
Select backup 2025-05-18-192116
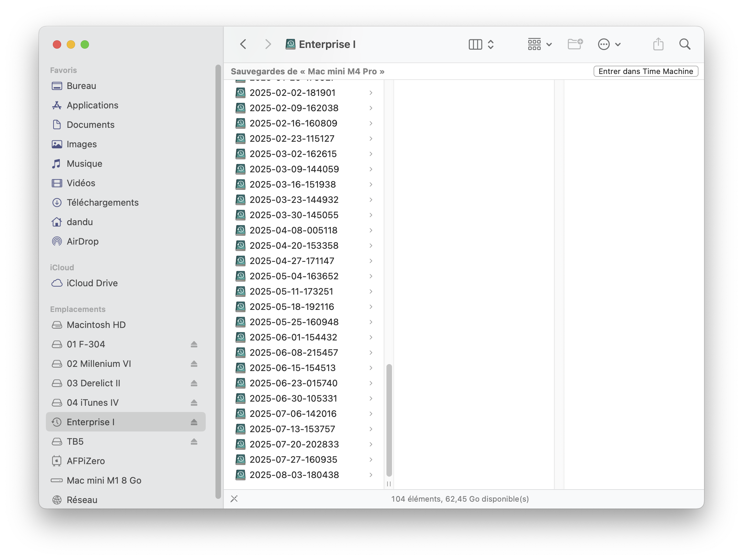click(x=304, y=307)
